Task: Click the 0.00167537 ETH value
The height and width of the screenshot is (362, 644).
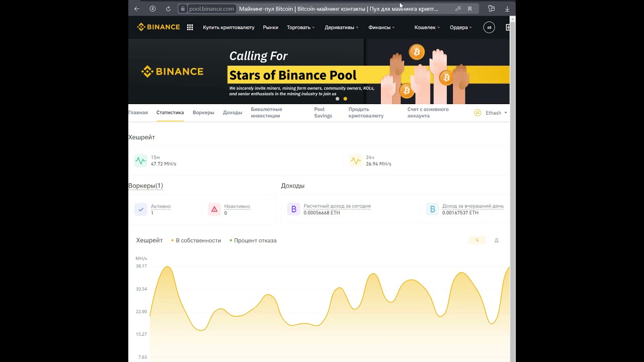Action: tap(460, 213)
